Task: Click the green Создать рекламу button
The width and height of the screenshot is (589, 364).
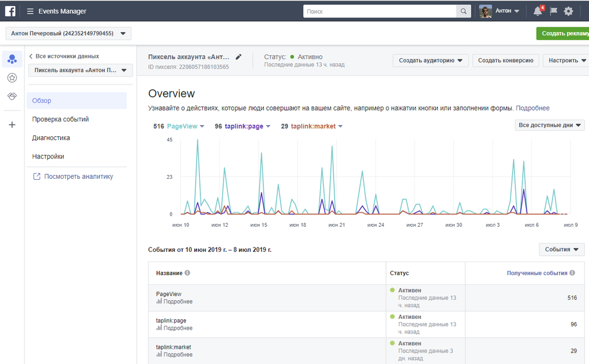Action: tap(563, 33)
